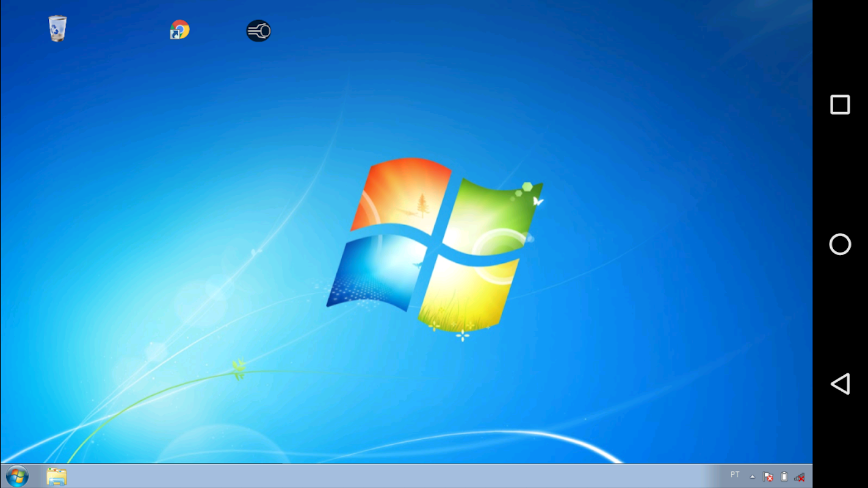
Task: Open the Action Center flag icon
Action: [769, 476]
